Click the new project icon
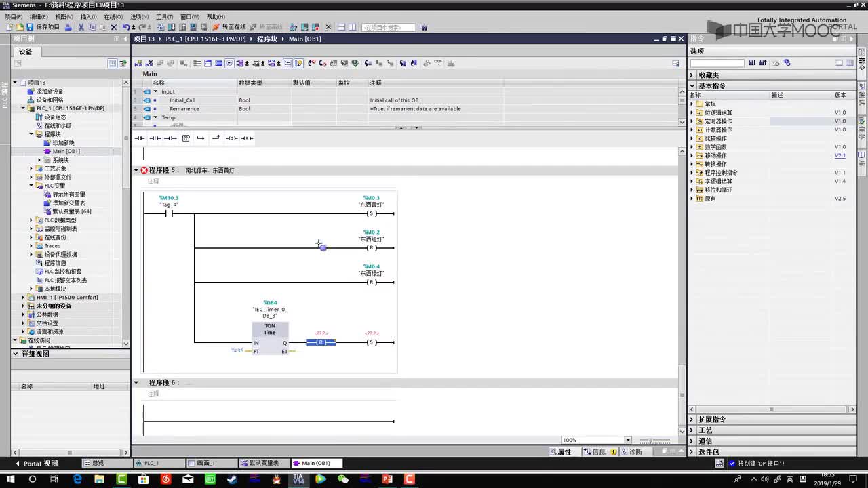 click(9, 27)
